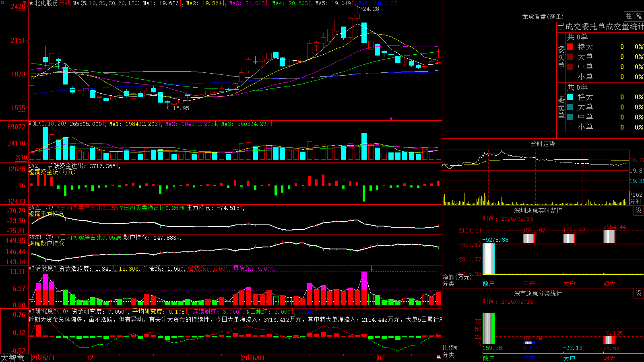Select the 日线 period label

click(x=65, y=3)
